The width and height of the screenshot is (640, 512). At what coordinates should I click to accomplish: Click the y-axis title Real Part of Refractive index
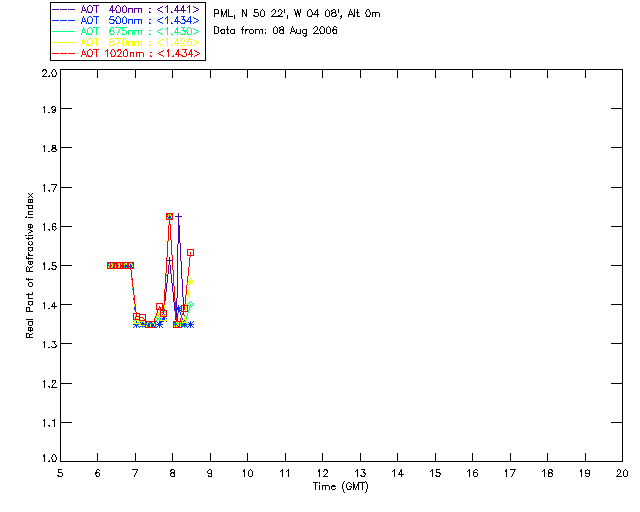pos(30,265)
